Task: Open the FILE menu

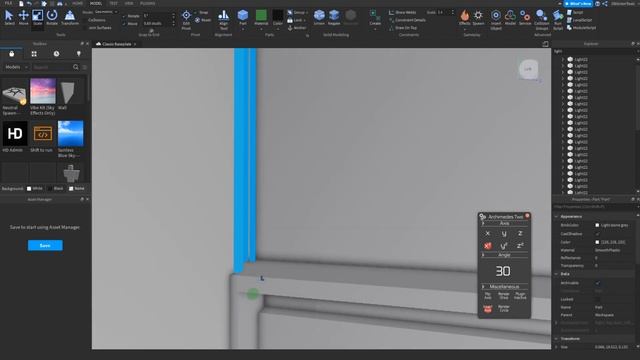Action: [8, 3]
